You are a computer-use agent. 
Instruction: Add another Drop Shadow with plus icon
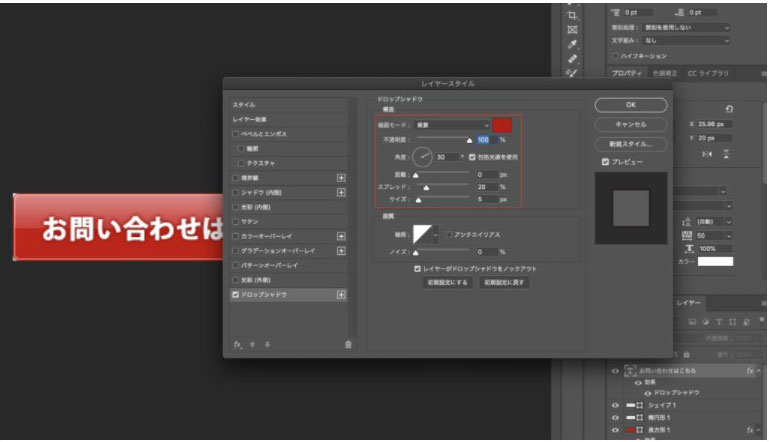[x=341, y=295]
